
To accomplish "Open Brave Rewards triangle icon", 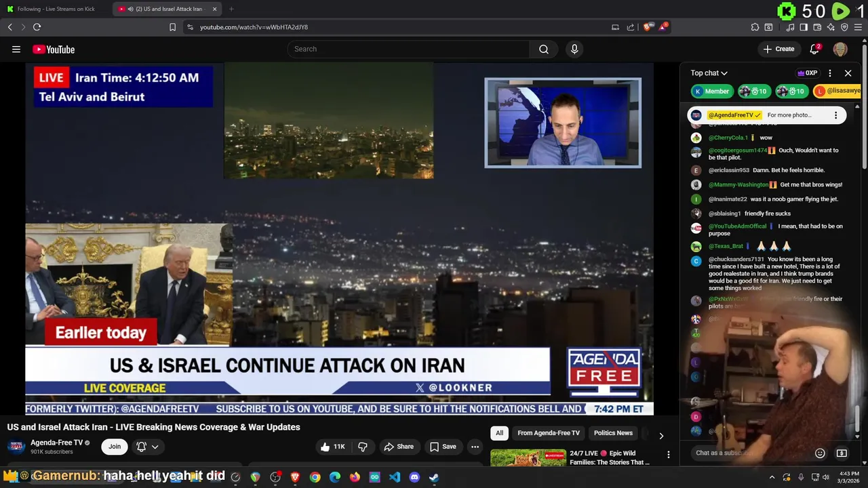I will pyautogui.click(x=664, y=27).
